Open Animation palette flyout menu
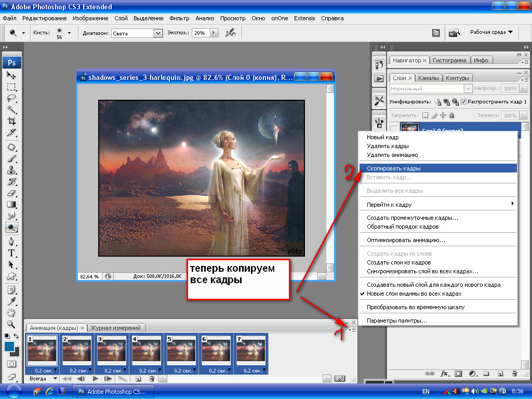 click(x=353, y=329)
